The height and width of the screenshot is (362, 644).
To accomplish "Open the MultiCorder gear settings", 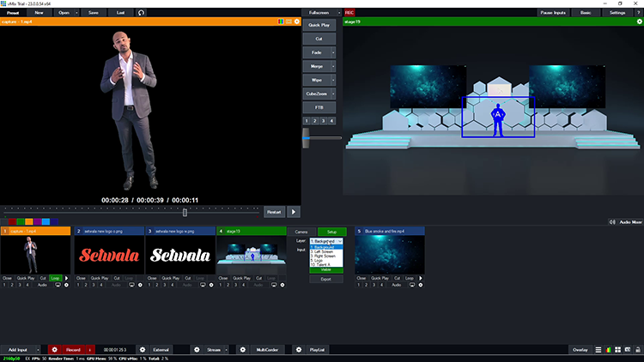I will point(242,350).
